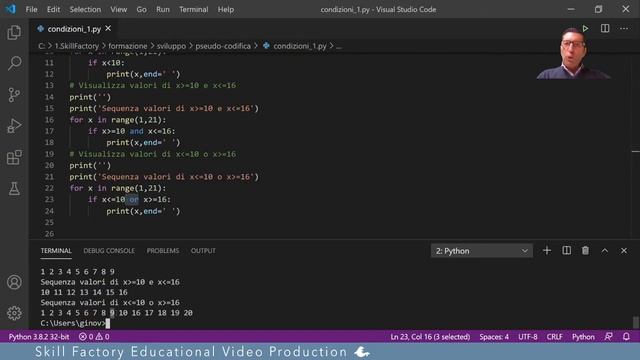Image resolution: width=640 pixels, height=360 pixels.
Task: Click 'CRLF' end of line selector
Action: [x=554, y=337]
